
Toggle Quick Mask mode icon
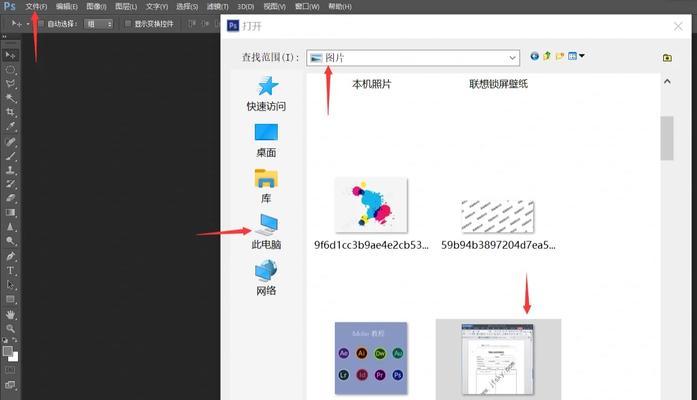click(x=10, y=370)
